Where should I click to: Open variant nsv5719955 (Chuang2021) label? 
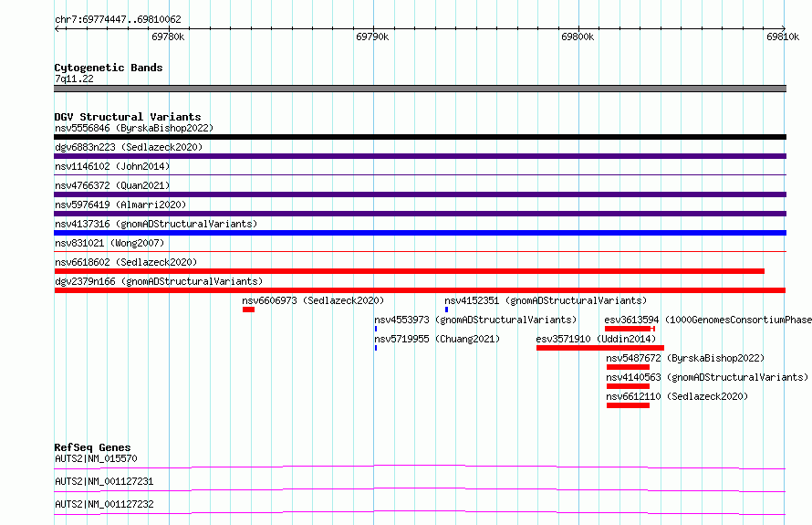[x=436, y=339]
